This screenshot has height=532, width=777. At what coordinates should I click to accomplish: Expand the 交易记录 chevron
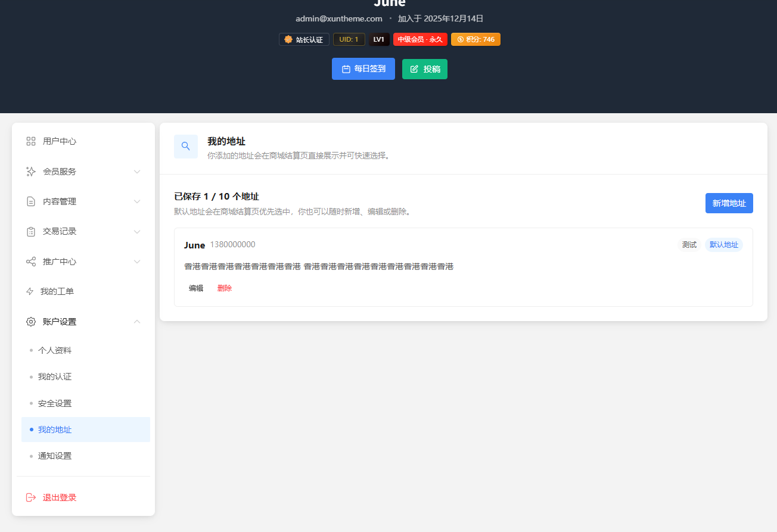[x=137, y=232]
